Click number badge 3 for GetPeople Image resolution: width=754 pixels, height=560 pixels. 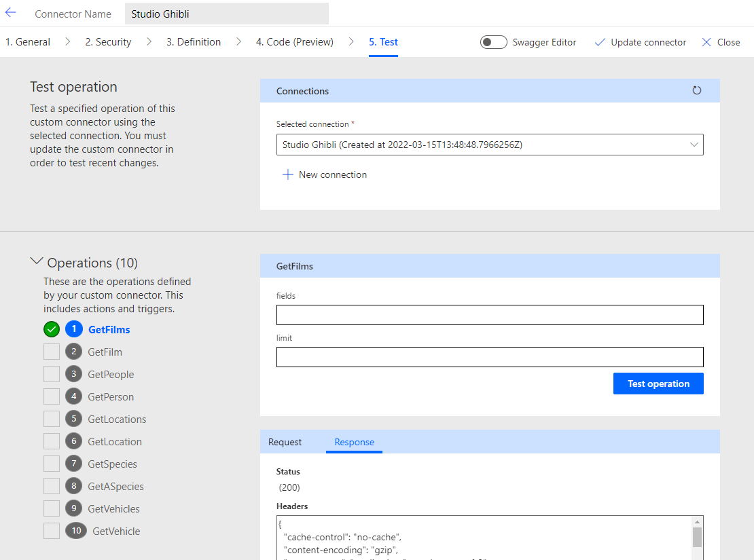tap(73, 374)
